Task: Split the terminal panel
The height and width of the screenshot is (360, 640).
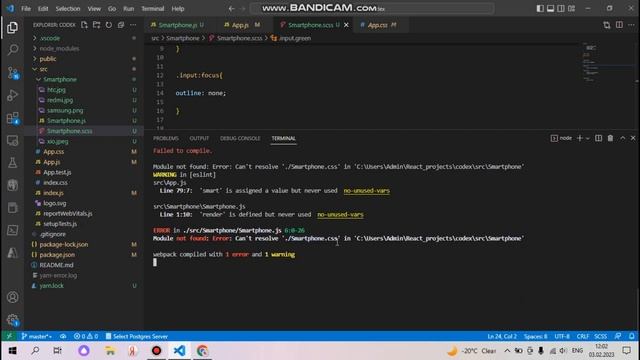Action: click(x=598, y=138)
